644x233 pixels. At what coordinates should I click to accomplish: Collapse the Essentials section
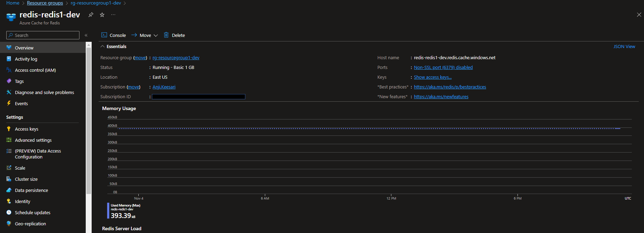(102, 46)
